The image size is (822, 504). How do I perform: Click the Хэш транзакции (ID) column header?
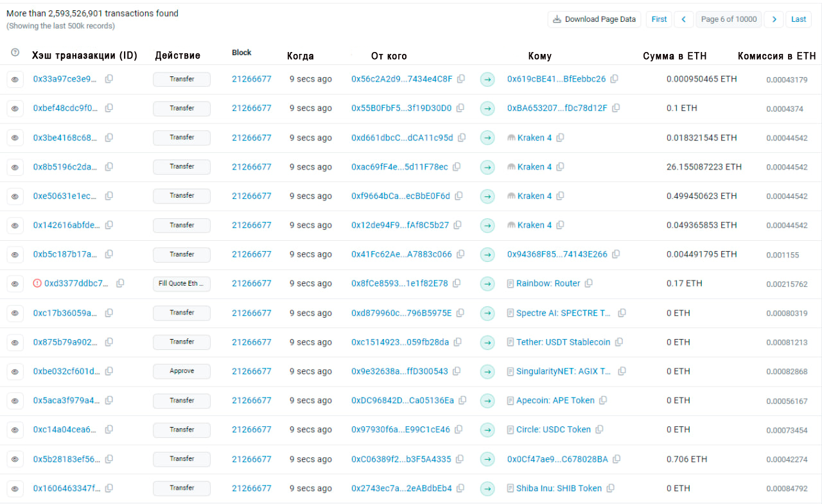[x=85, y=56]
